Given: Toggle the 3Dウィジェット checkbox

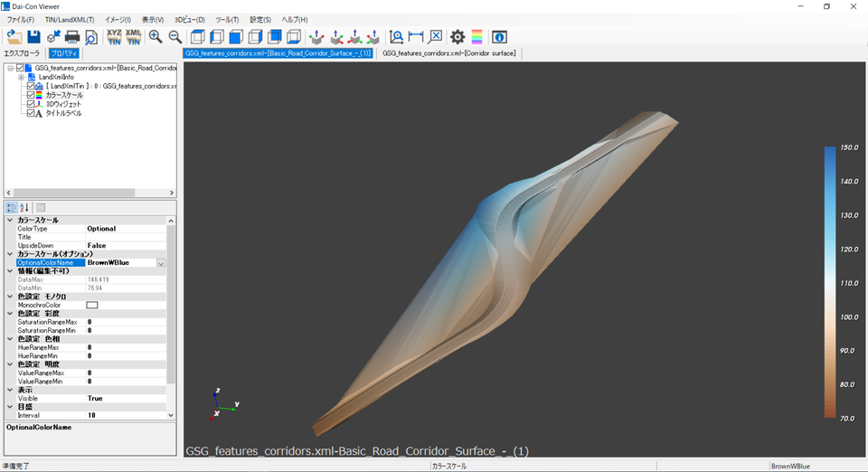Looking at the screenshot, I should (x=32, y=104).
